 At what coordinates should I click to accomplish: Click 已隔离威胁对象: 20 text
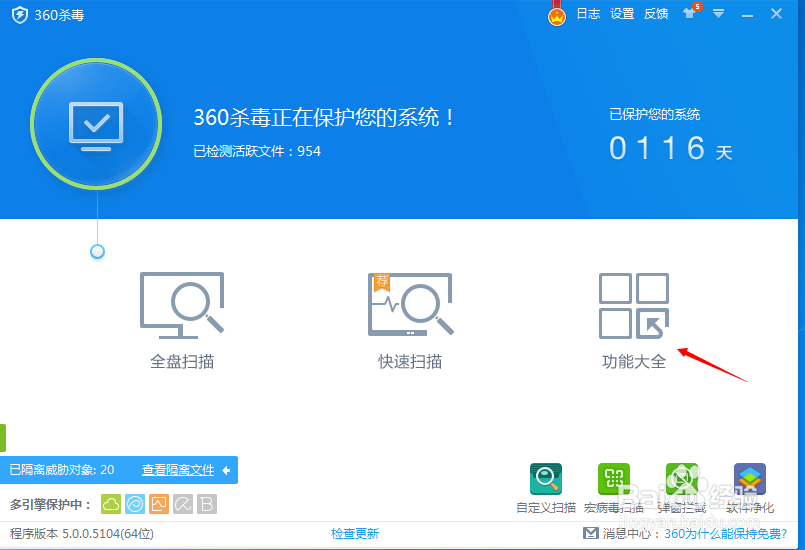(x=62, y=470)
